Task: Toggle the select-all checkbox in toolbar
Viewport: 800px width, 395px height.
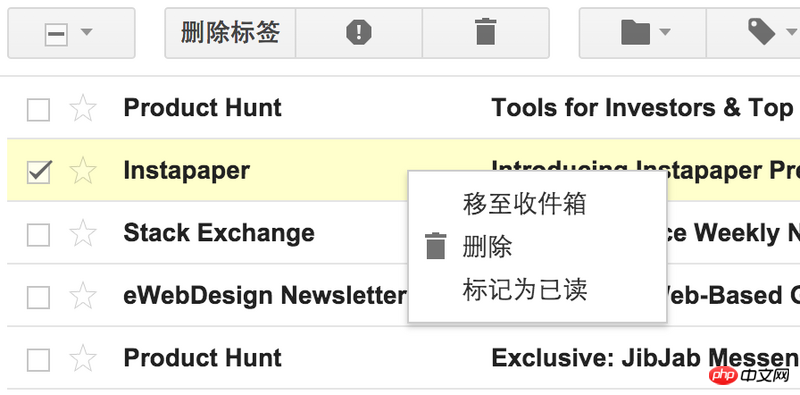Action: coord(56,35)
